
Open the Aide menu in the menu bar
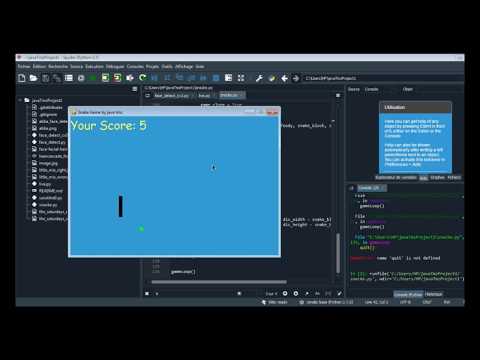pos(200,67)
